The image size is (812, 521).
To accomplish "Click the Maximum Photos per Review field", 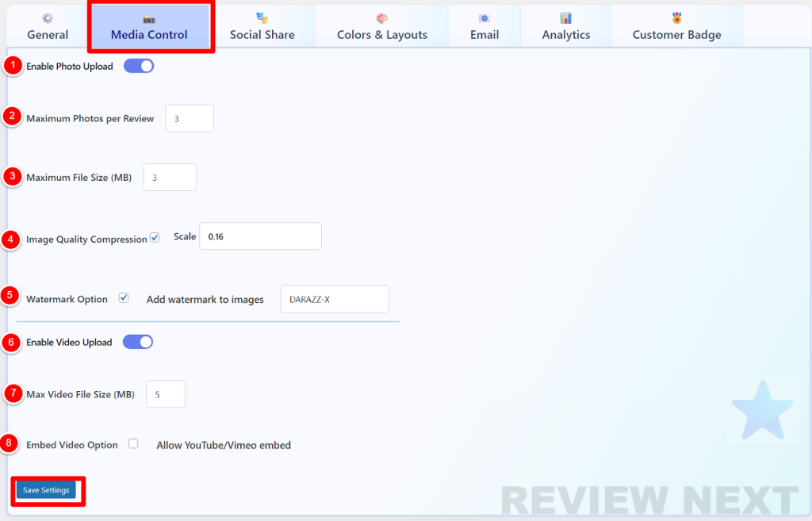I will point(190,118).
